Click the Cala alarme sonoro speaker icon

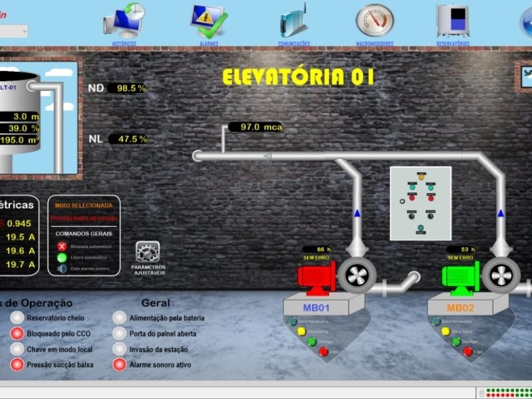[62, 269]
